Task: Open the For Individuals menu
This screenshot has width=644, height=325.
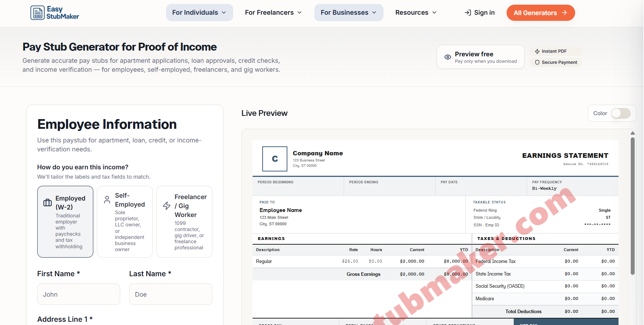Action: point(199,13)
